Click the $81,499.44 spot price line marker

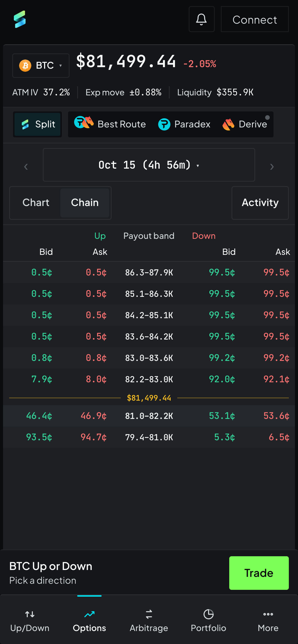click(149, 398)
